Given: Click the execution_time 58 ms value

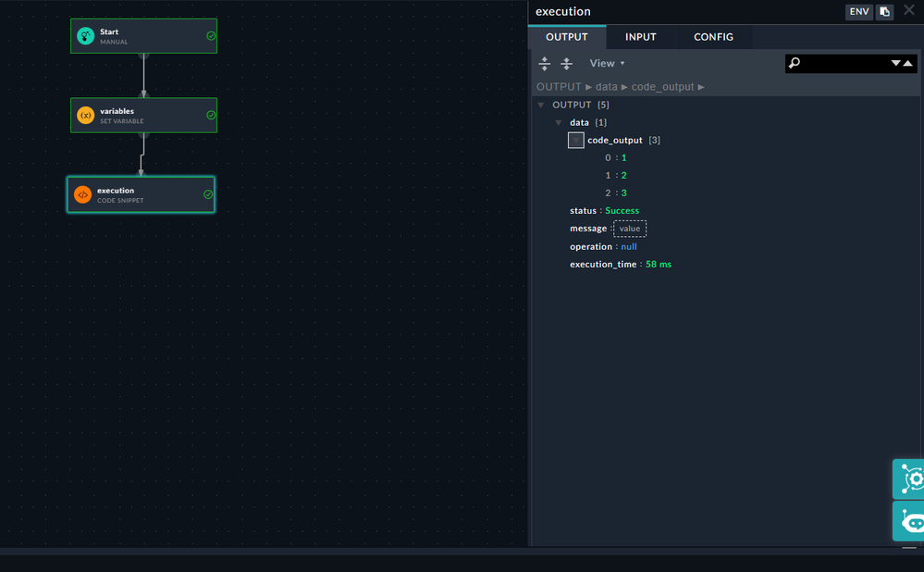Looking at the screenshot, I should point(659,264).
